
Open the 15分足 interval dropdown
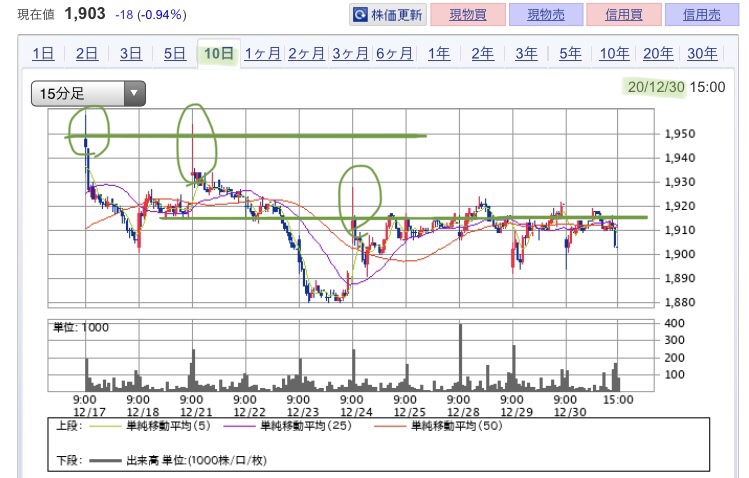point(88,94)
